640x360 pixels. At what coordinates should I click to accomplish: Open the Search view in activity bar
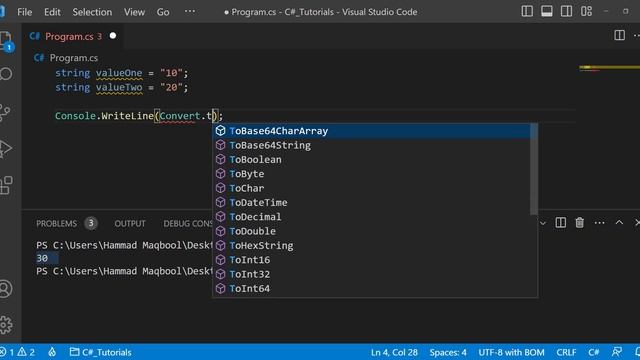click(6, 74)
